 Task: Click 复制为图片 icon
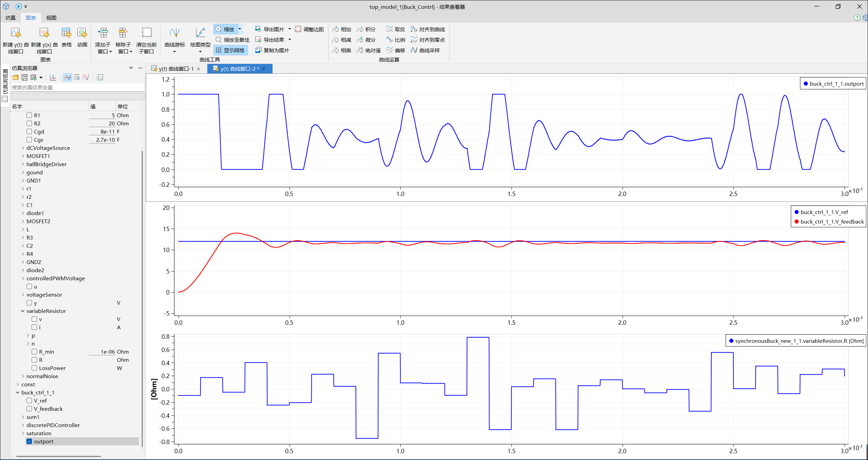click(x=258, y=50)
